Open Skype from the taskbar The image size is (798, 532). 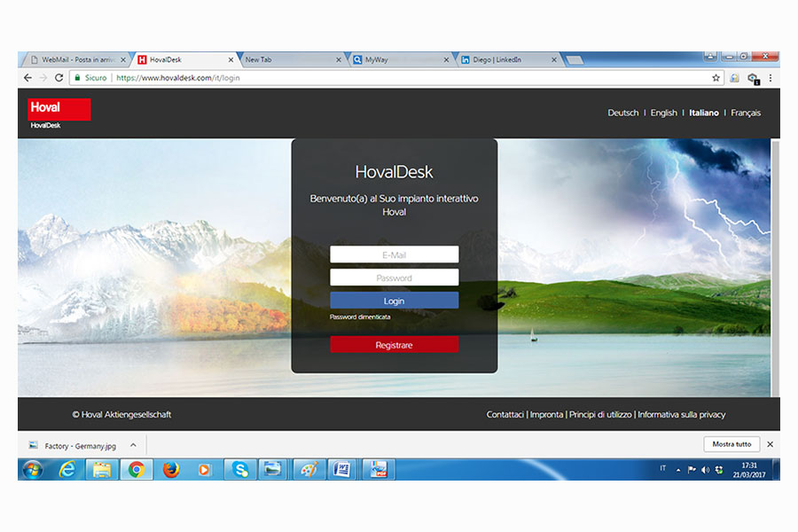[x=239, y=469]
